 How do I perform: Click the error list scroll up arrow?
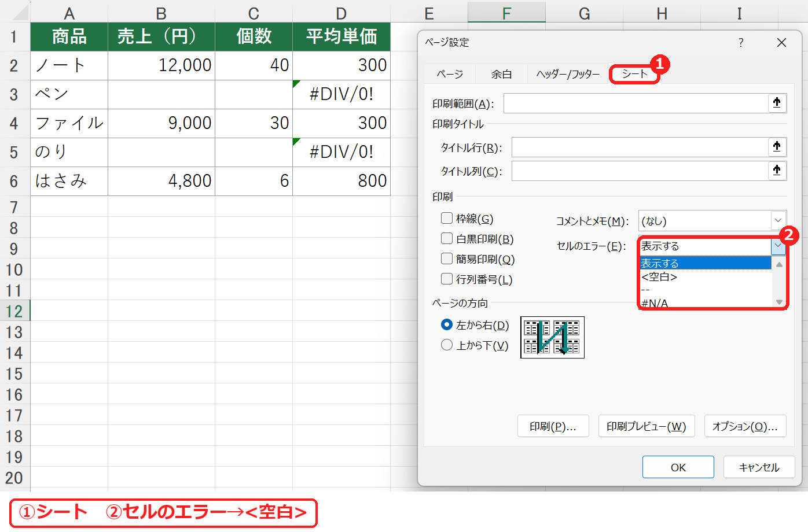click(x=779, y=264)
